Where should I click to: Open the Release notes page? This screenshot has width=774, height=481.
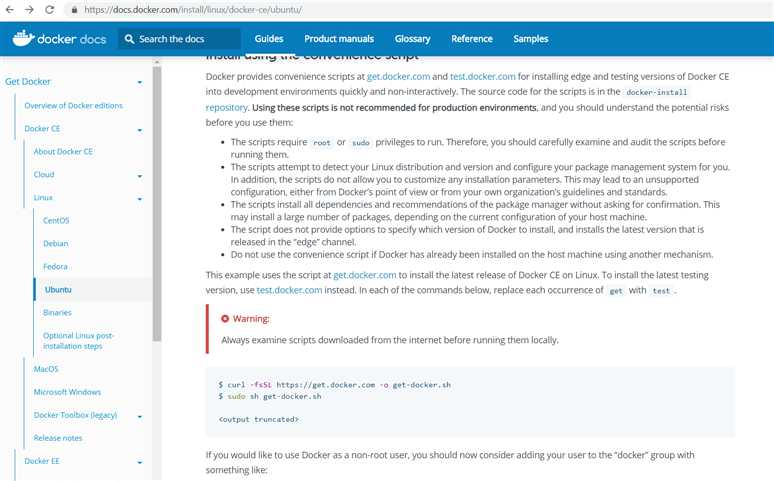[x=58, y=438]
